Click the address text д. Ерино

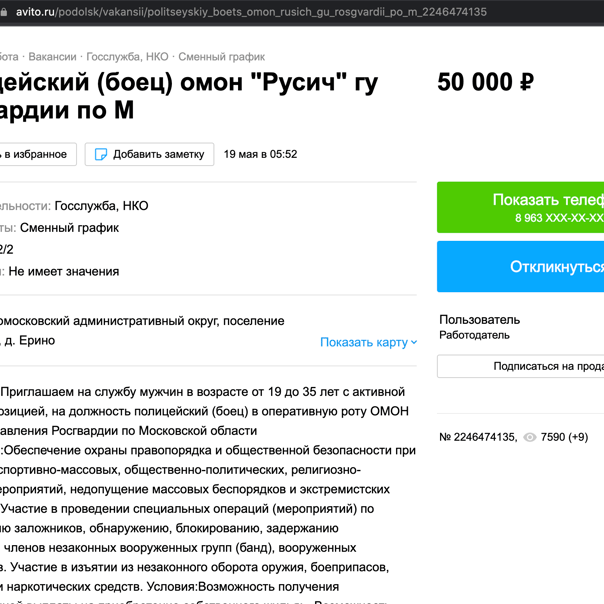pyautogui.click(x=30, y=341)
